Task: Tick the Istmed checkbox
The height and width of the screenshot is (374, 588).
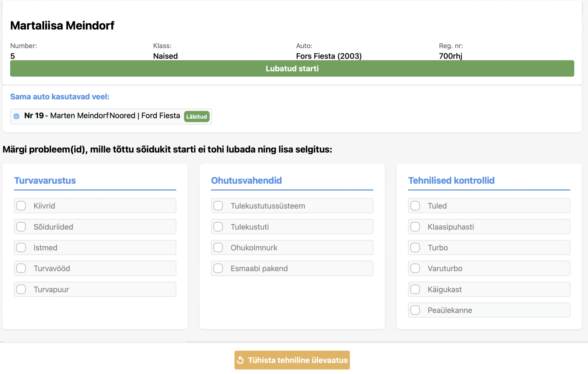Action: pyautogui.click(x=21, y=247)
